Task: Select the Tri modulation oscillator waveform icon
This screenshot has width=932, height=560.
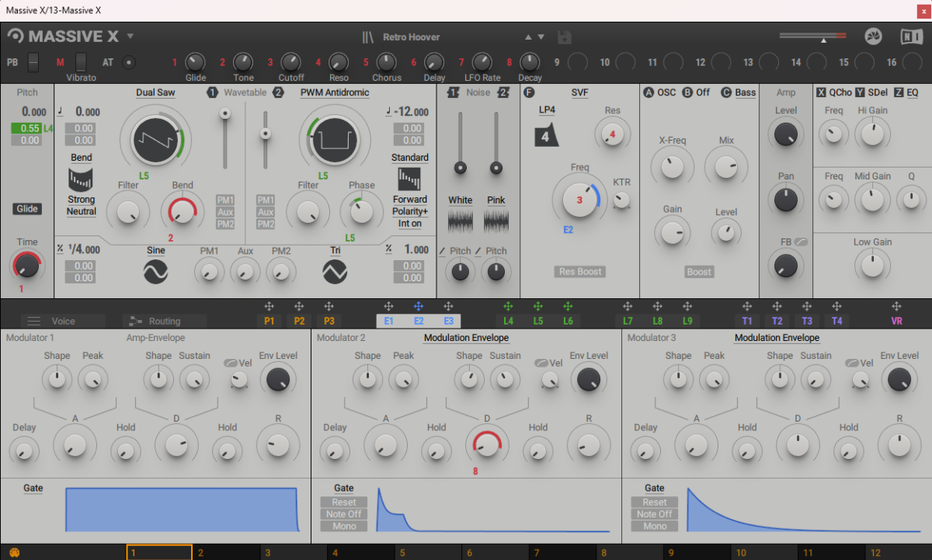Action: [335, 270]
